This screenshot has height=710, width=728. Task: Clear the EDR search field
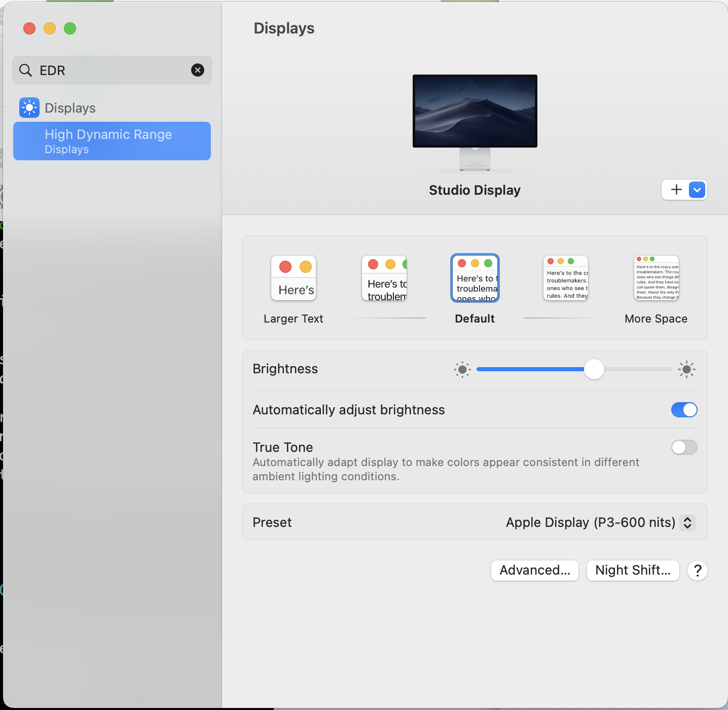[x=198, y=70]
